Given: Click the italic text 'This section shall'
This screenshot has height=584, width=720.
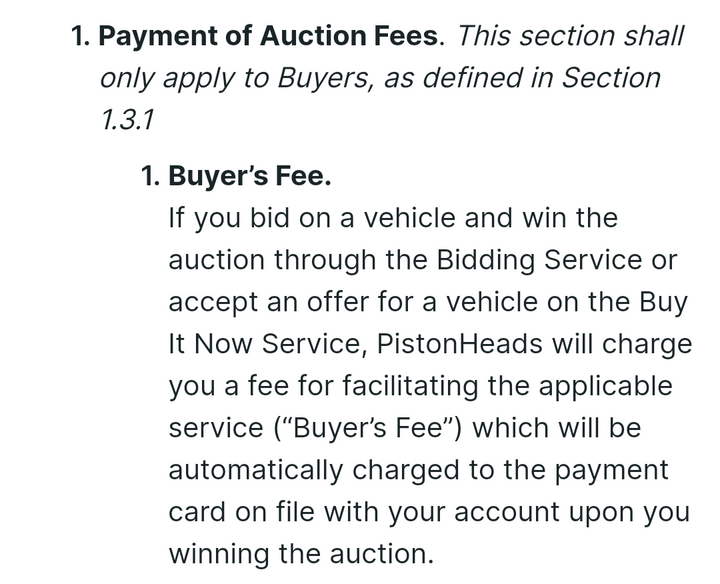Looking at the screenshot, I should click(570, 36).
